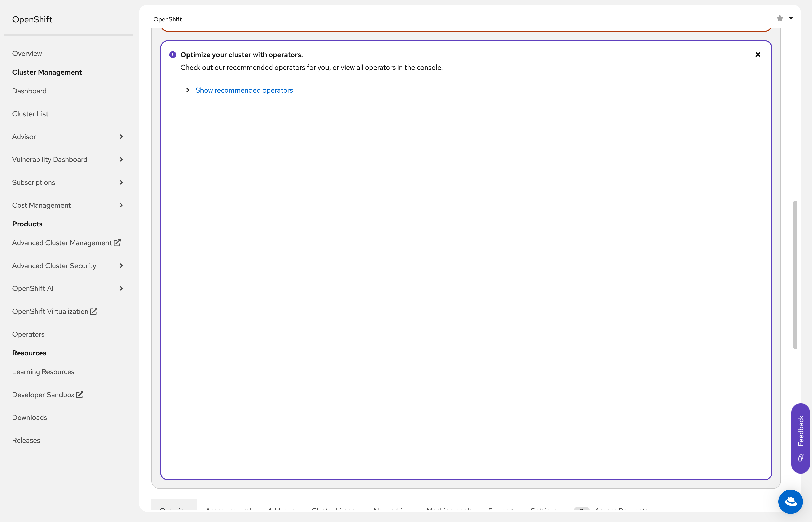812x522 pixels.
Task: Open the dropdown arrow next to star
Action: 791,18
